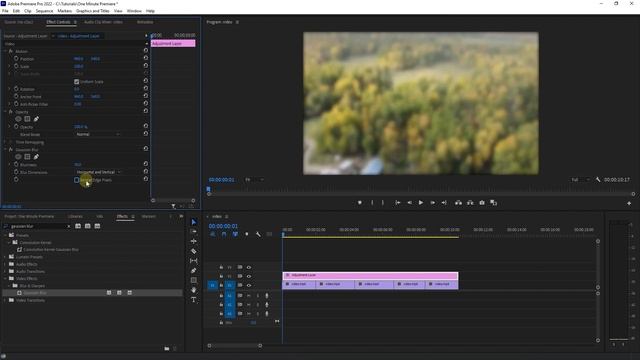The height and width of the screenshot is (360, 640).
Task: Click Play in Program monitor
Action: point(421,202)
